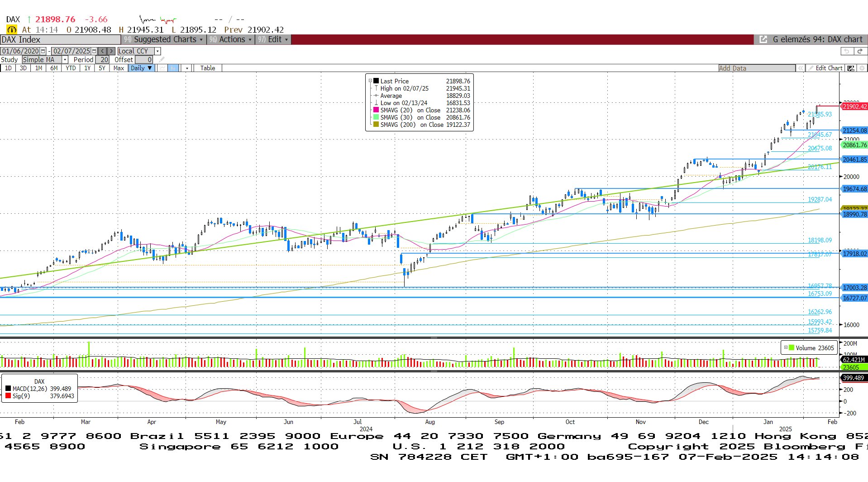Click the Volume legend expand icon
Screen dimensions: 868x482
pyautogui.click(x=786, y=348)
